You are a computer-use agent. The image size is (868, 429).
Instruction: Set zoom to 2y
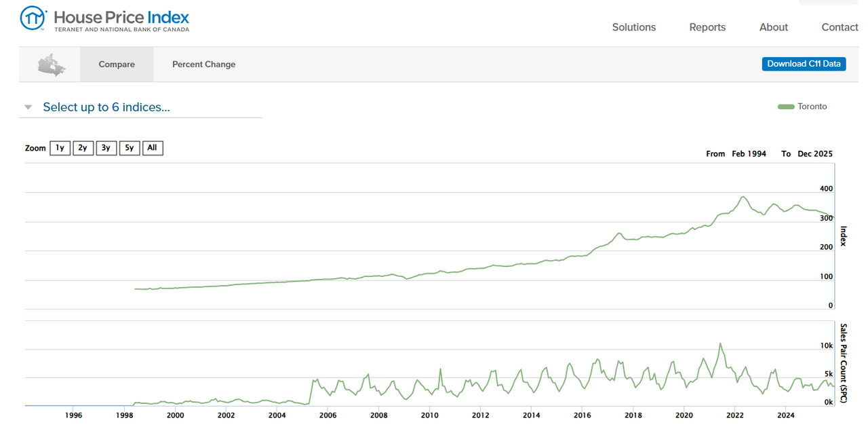(x=83, y=148)
